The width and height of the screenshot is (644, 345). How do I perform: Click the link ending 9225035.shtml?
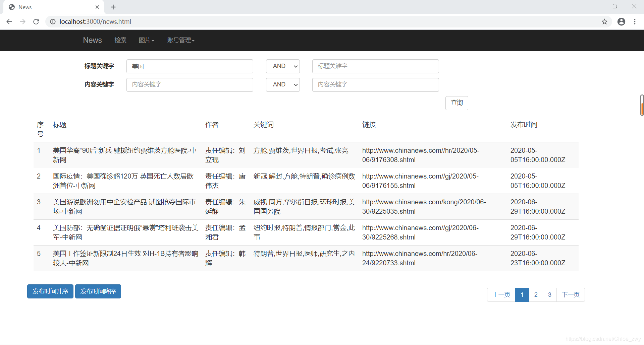pyautogui.click(x=424, y=207)
